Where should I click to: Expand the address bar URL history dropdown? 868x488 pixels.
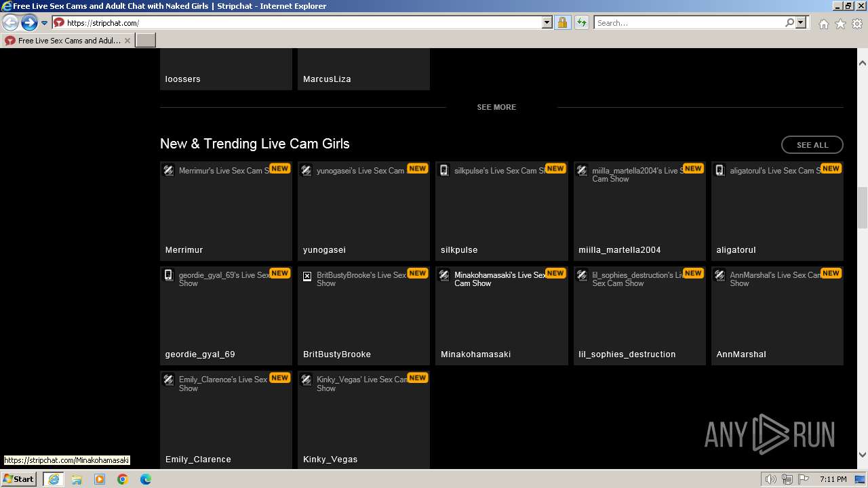click(547, 23)
